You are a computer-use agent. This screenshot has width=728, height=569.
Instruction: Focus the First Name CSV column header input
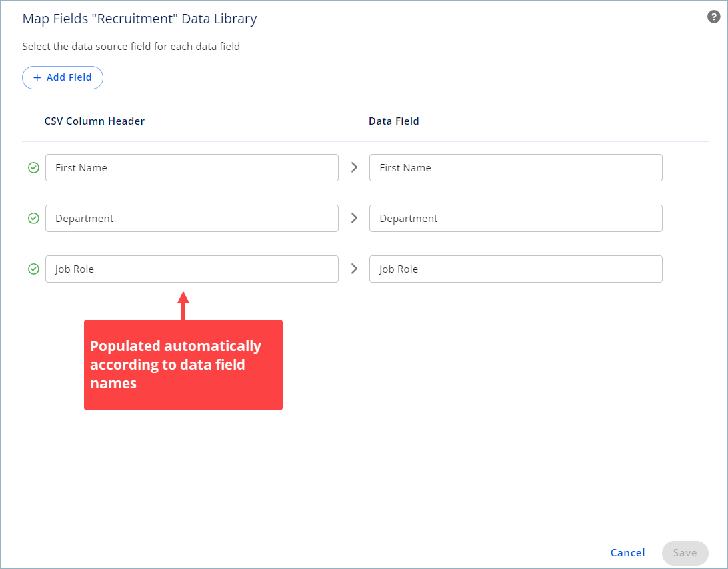click(191, 168)
